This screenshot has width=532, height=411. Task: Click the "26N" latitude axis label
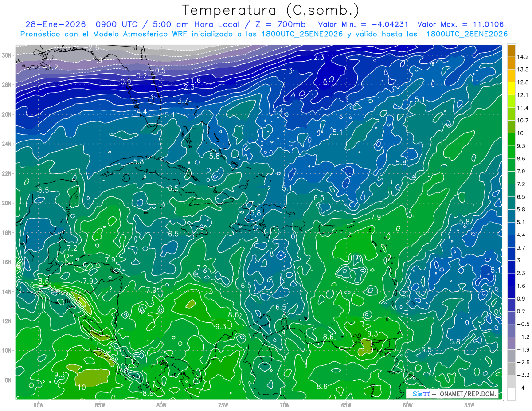coord(7,114)
